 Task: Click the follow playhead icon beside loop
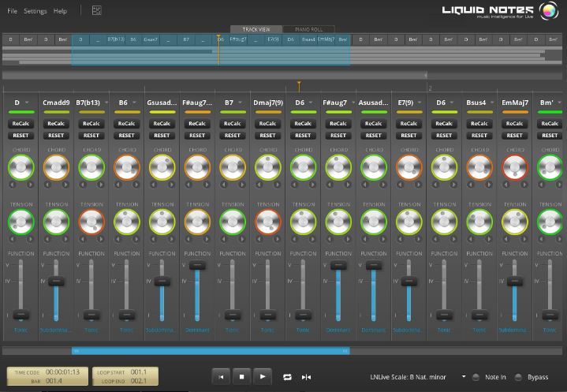tap(306, 377)
